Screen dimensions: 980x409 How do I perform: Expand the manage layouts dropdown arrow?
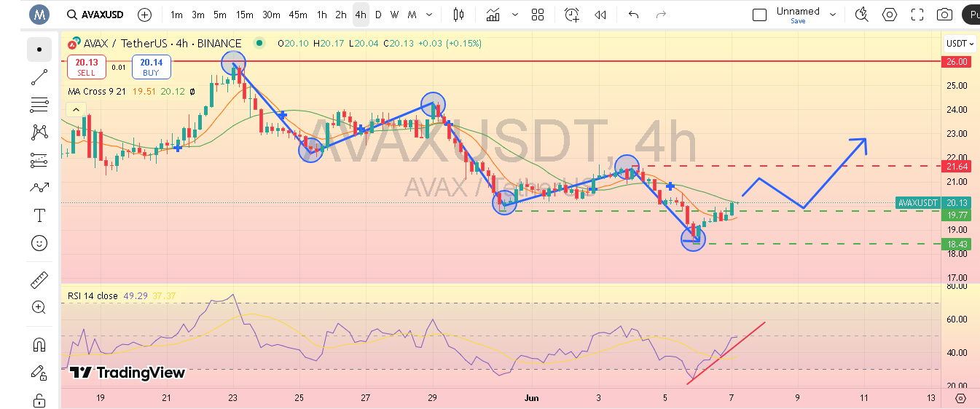click(833, 15)
